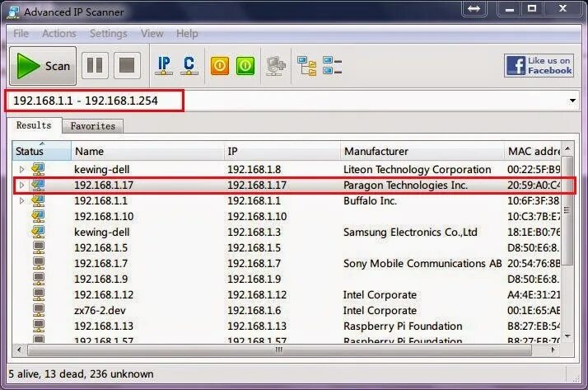Click computer icon of 192.168.1.12 row
The width and height of the screenshot is (588, 390).
point(39,294)
